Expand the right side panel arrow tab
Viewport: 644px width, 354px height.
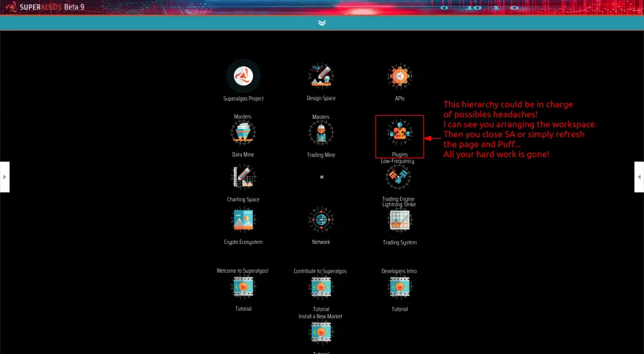[639, 177]
